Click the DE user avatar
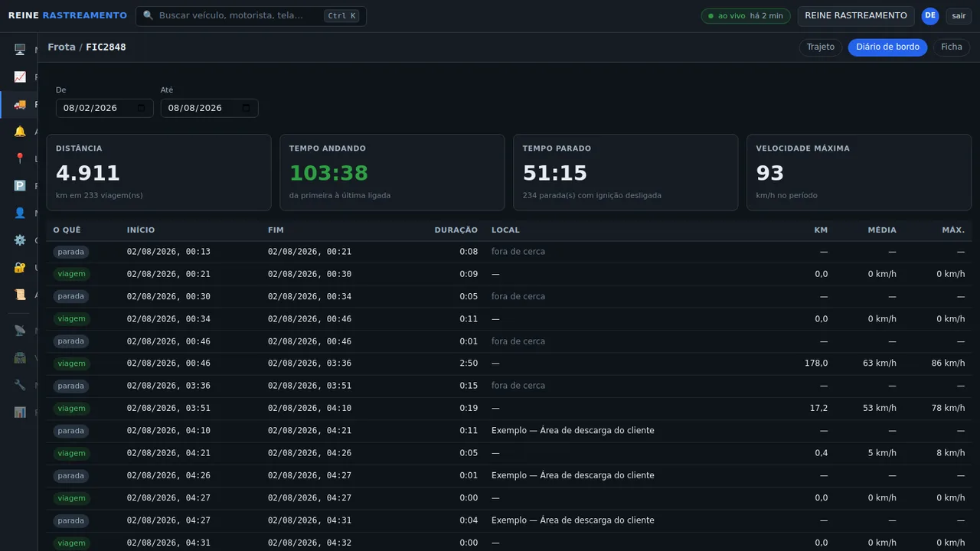The image size is (980, 551). tap(930, 16)
